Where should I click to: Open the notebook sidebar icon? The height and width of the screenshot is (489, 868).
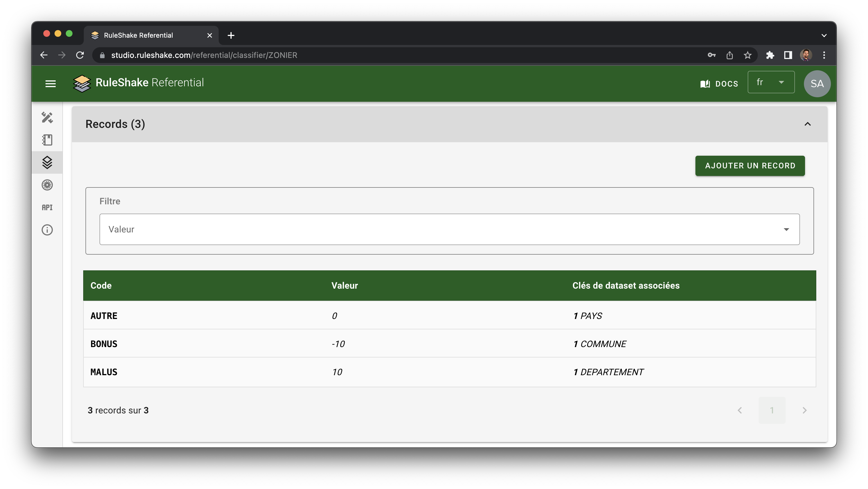tap(47, 140)
